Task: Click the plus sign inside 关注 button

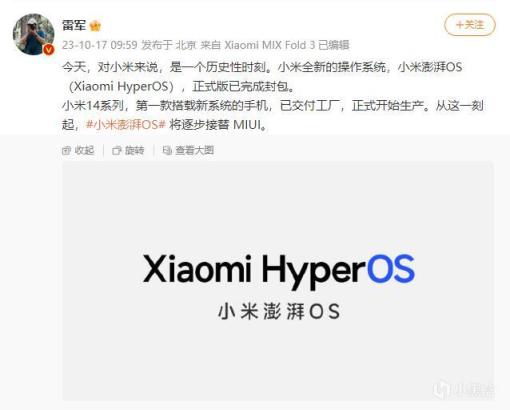Action: tap(460, 25)
